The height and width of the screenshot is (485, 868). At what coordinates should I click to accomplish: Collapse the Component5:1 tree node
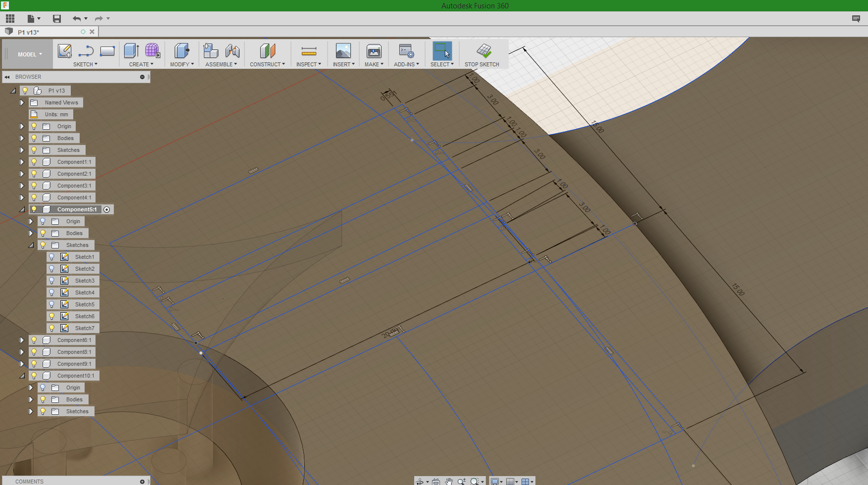pos(22,209)
